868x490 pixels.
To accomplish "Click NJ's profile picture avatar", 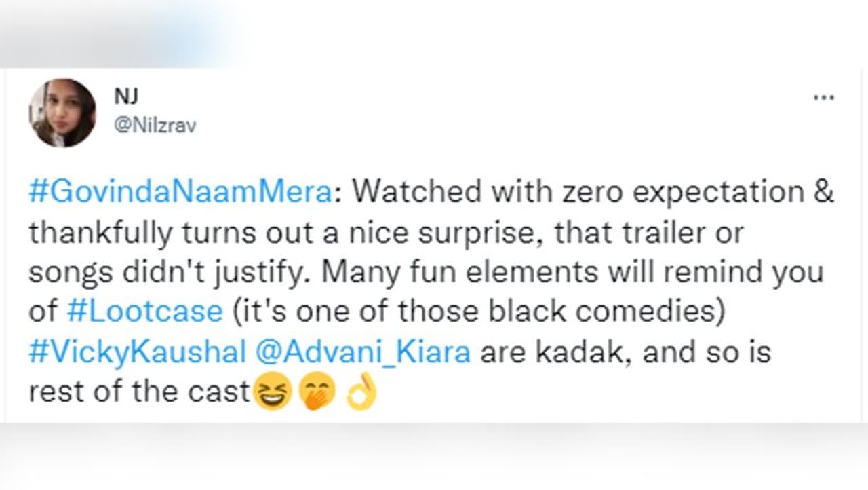I will pos(62,113).
